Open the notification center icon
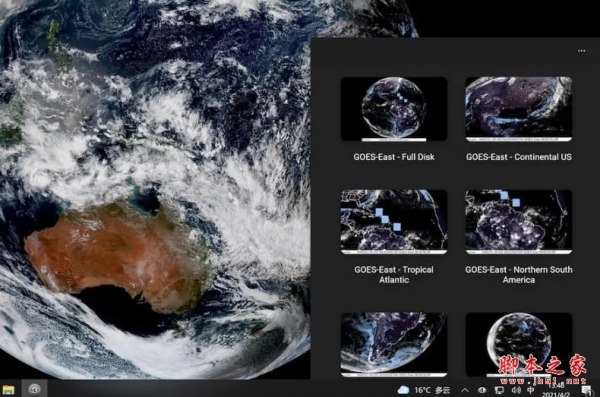The image size is (600, 397). (x=587, y=390)
